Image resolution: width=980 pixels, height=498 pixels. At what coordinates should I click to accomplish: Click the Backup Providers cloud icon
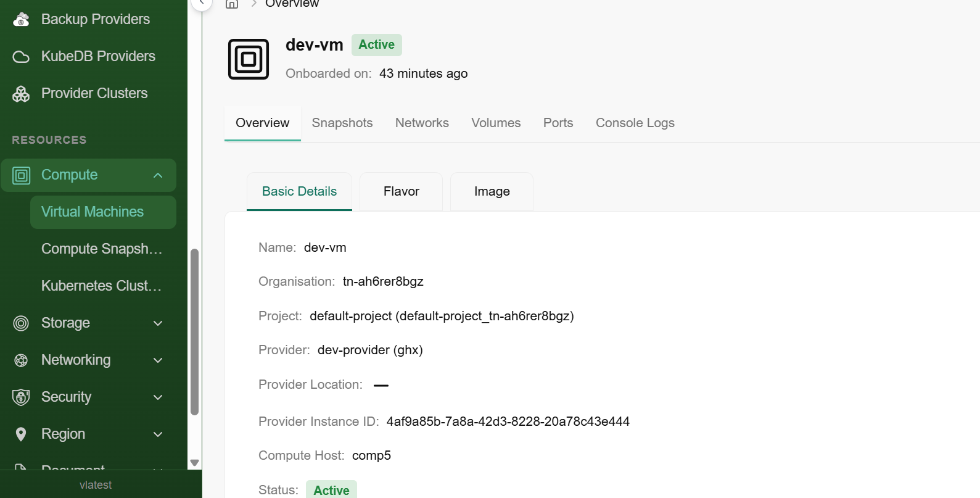tap(21, 20)
